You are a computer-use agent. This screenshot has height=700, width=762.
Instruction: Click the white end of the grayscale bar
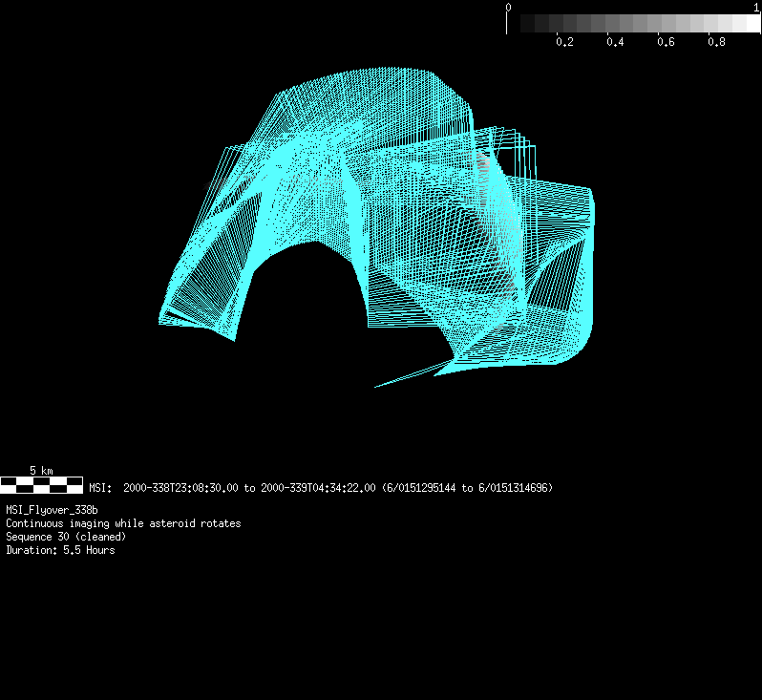(751, 24)
